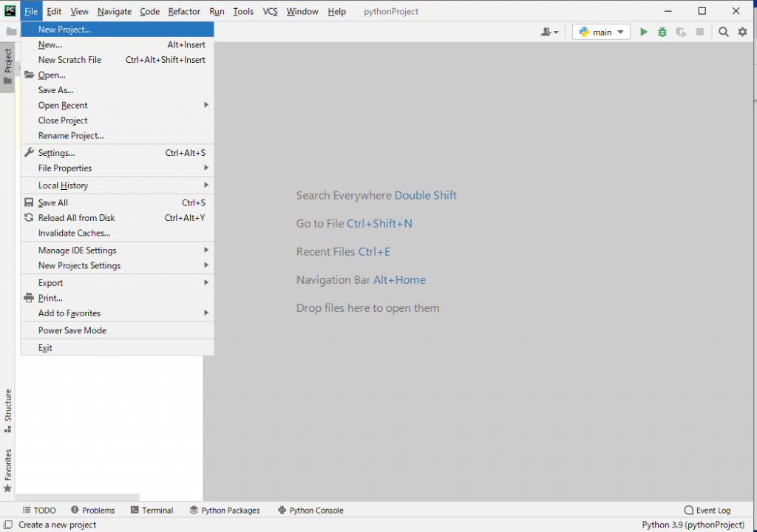The width and height of the screenshot is (757, 532).
Task: Open the Event Log button
Action: pyautogui.click(x=707, y=510)
